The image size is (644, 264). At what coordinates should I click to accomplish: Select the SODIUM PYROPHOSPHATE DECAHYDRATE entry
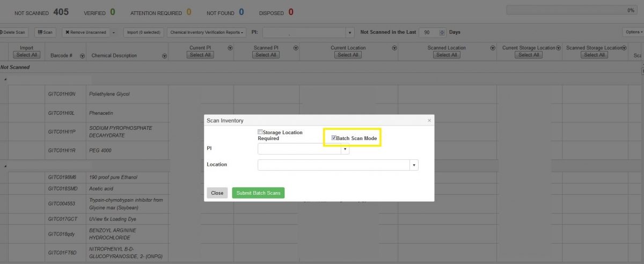click(x=121, y=132)
